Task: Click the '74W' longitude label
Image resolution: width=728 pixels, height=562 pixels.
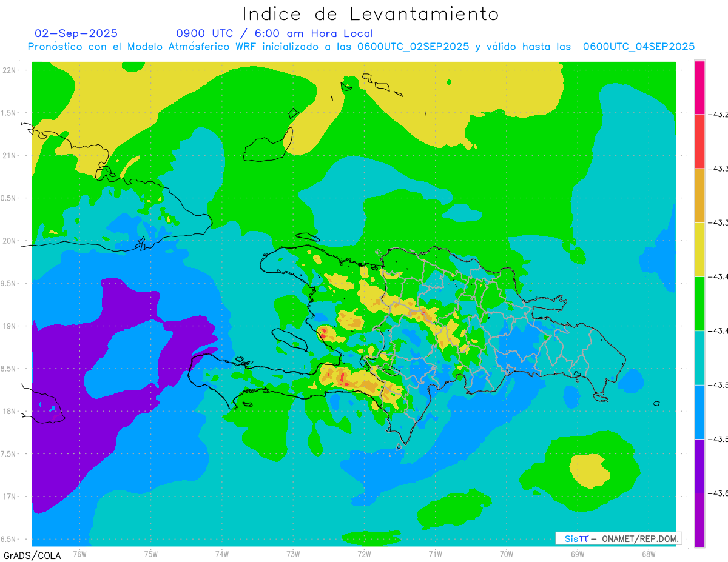Action: coord(222,554)
